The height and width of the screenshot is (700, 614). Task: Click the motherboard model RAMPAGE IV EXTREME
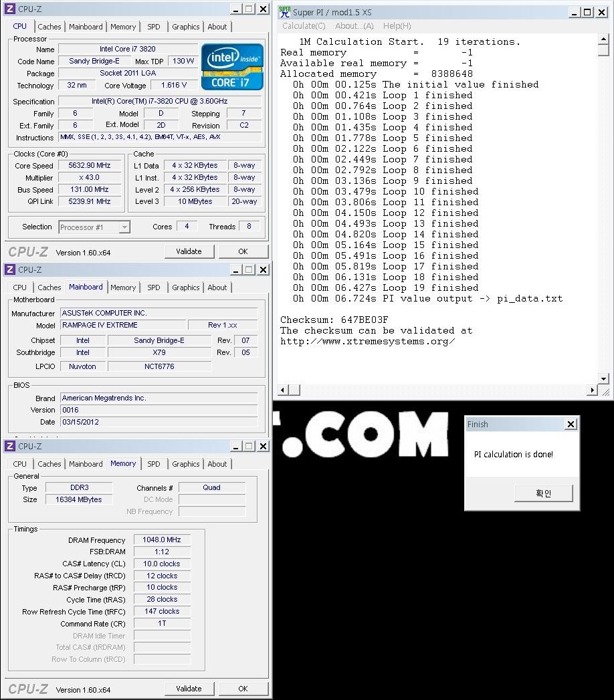pyautogui.click(x=123, y=326)
